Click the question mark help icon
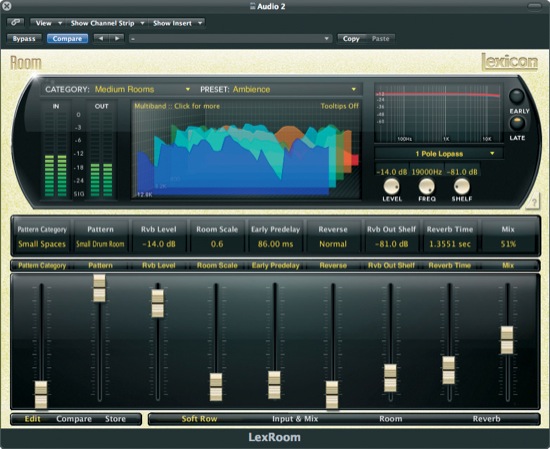 tap(534, 202)
